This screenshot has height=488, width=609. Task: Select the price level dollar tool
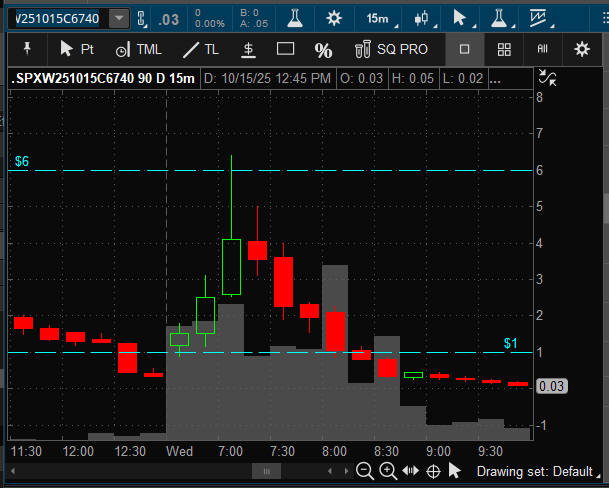point(247,49)
